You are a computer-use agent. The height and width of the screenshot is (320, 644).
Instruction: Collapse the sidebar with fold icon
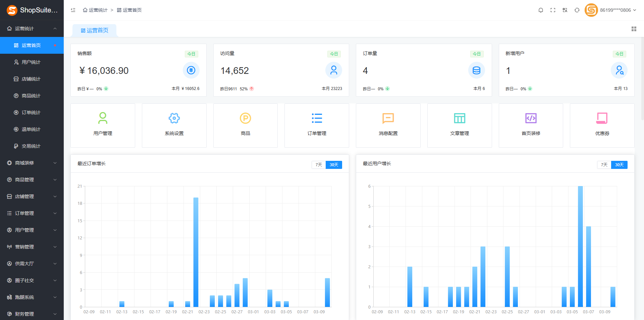(73, 10)
